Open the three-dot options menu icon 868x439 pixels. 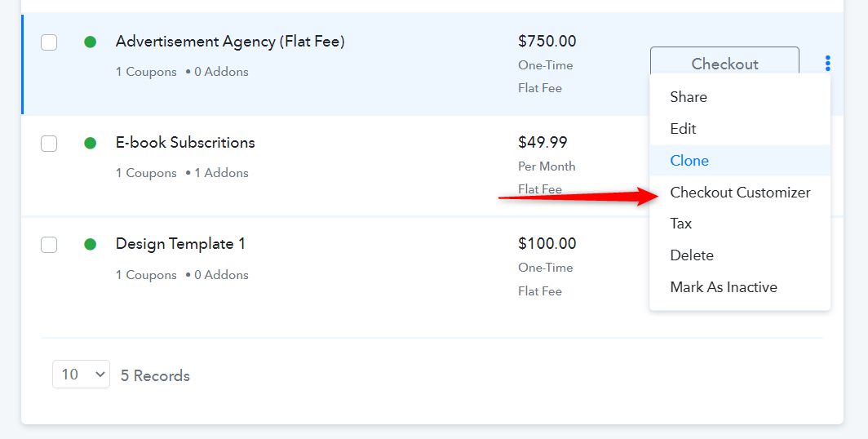pos(827,63)
